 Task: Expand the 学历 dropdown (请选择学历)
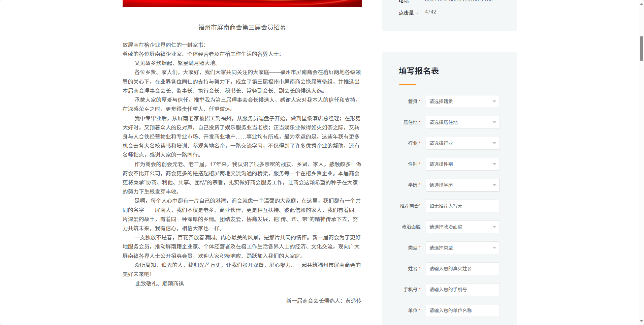tap(462, 185)
